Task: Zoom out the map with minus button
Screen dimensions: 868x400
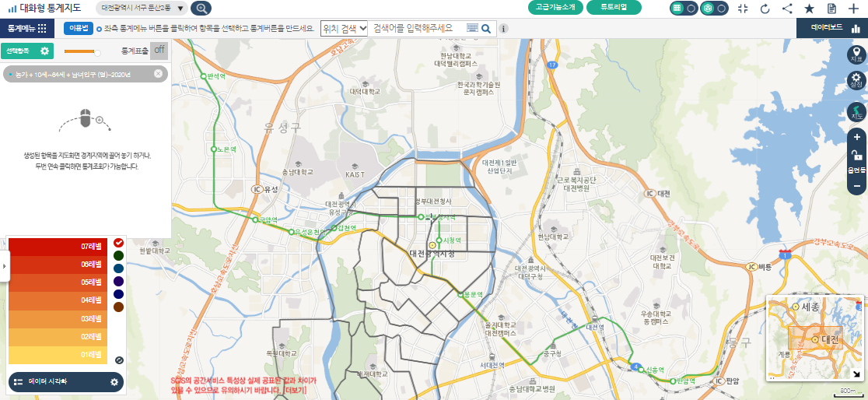Action: tap(856, 186)
